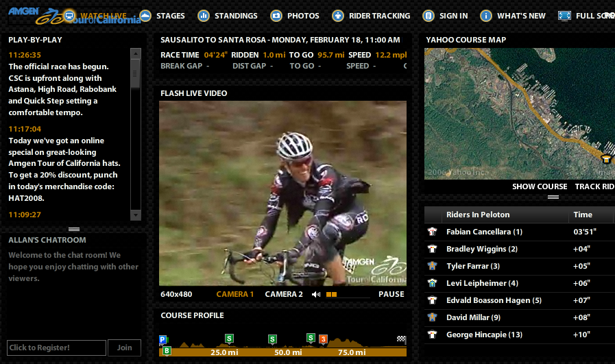Select rider Fabian Cancellara (1)
Image resolution: width=615 pixels, height=364 pixels.
(484, 232)
